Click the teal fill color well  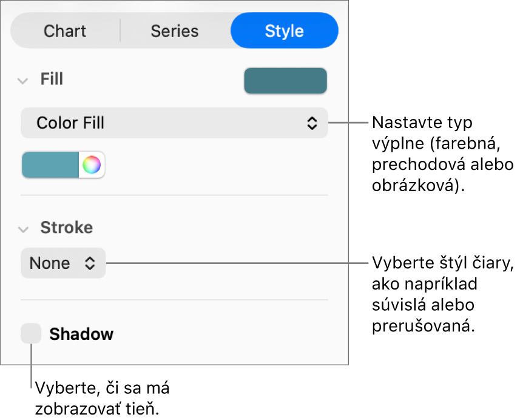[x=50, y=165]
